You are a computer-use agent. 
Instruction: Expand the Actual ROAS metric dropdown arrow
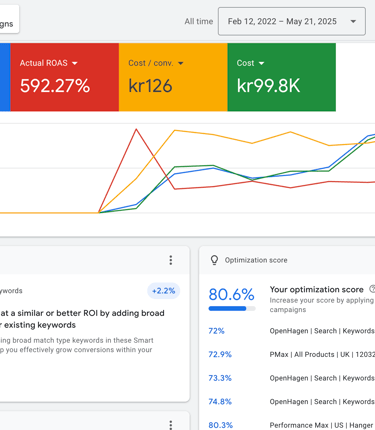[75, 63]
